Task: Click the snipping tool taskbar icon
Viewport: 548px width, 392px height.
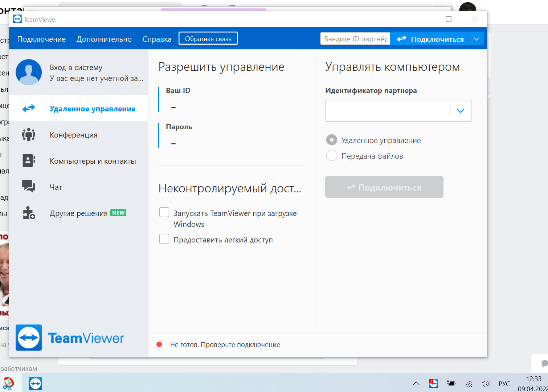Action: point(8,383)
